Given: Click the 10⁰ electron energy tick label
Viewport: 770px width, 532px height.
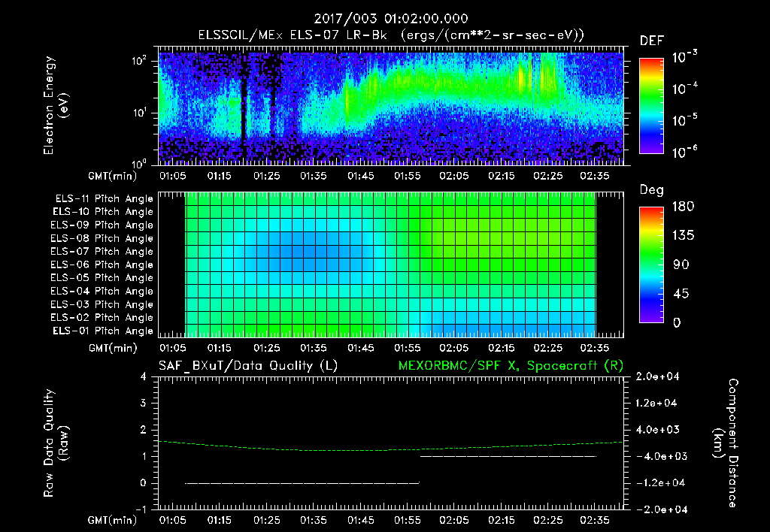Looking at the screenshot, I should [x=139, y=163].
